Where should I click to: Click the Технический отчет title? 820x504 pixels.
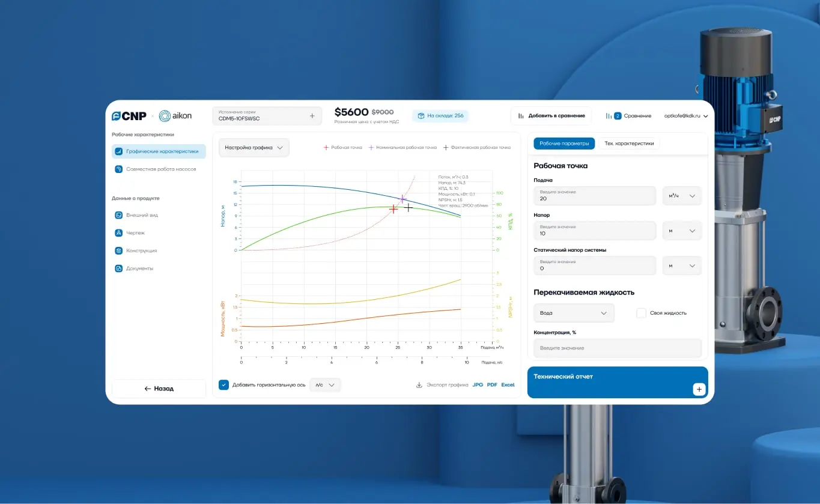(563, 377)
